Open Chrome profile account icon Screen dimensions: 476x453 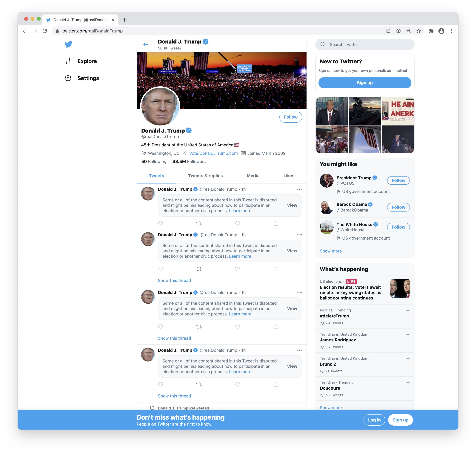coord(441,31)
